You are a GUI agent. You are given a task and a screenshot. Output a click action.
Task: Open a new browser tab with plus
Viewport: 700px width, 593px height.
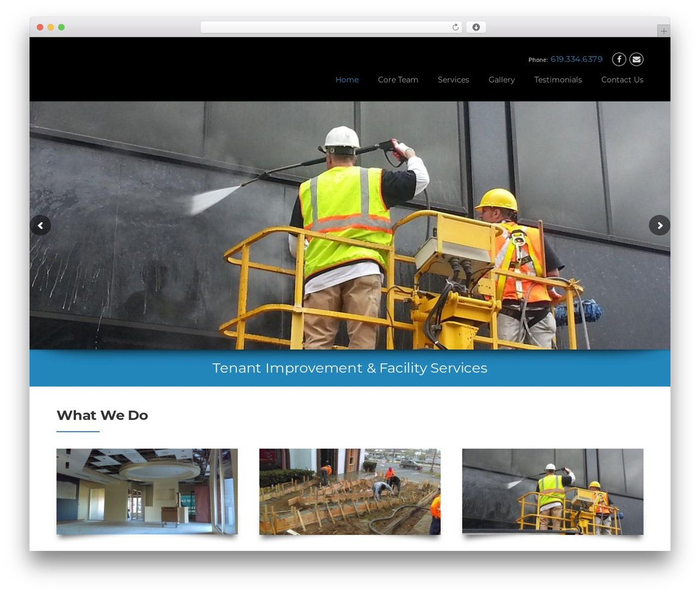tap(664, 31)
